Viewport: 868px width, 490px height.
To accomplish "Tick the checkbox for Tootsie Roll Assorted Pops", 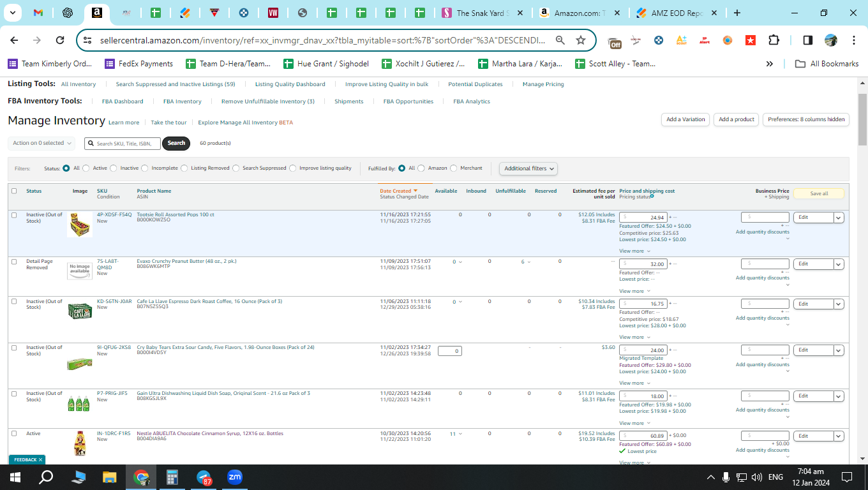I will pos(14,215).
